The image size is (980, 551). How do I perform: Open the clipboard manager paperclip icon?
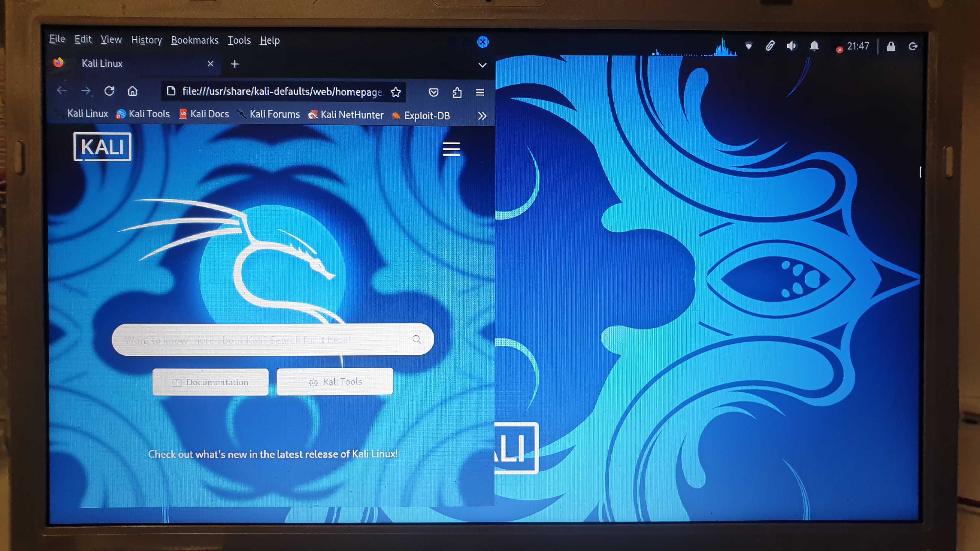[770, 46]
